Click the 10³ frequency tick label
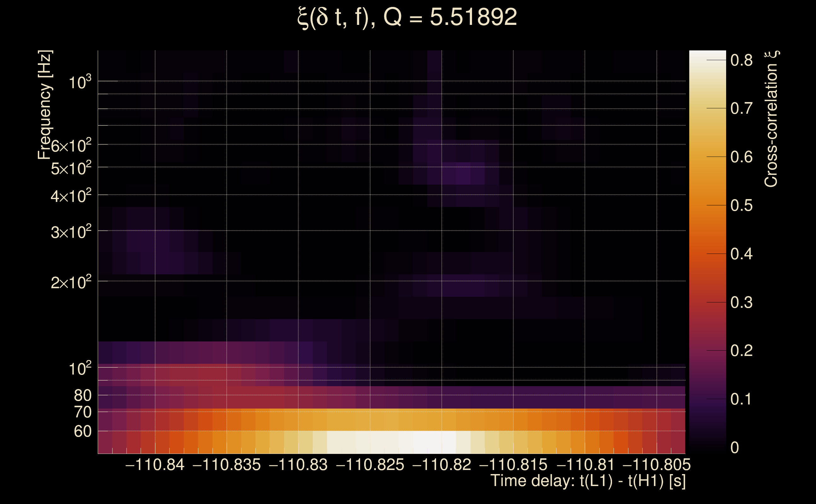This screenshot has width=816, height=504. tap(79, 82)
